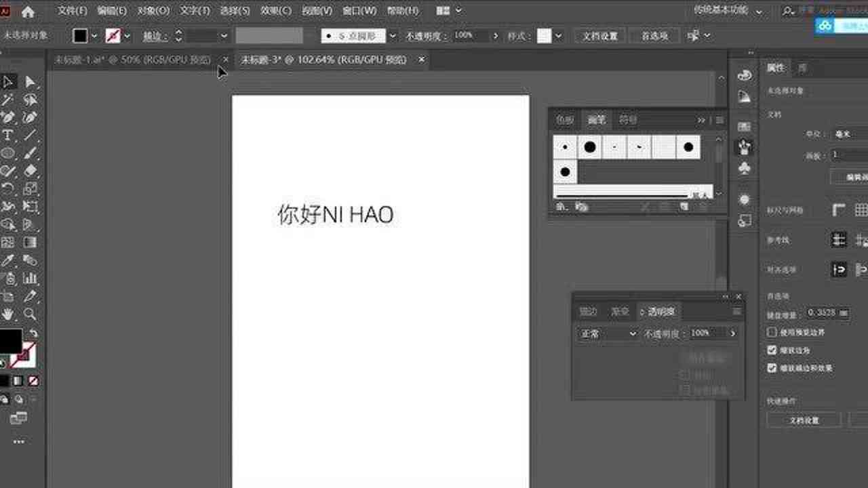Select the Paintbrush tool
868x488 pixels.
pyautogui.click(x=30, y=153)
